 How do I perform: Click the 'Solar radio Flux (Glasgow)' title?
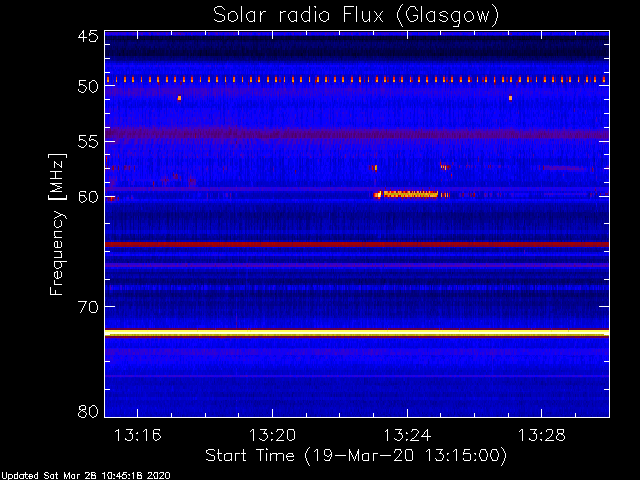356,16
